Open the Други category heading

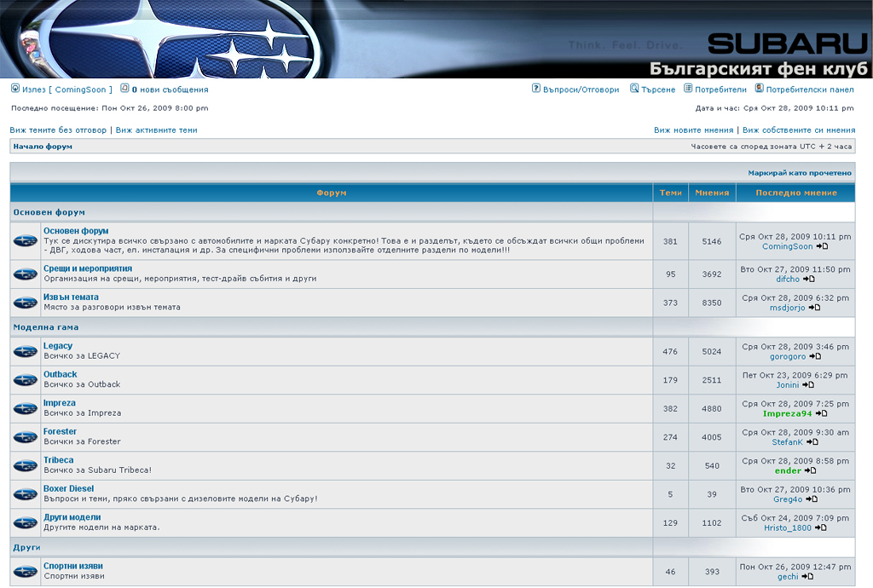pyautogui.click(x=26, y=547)
